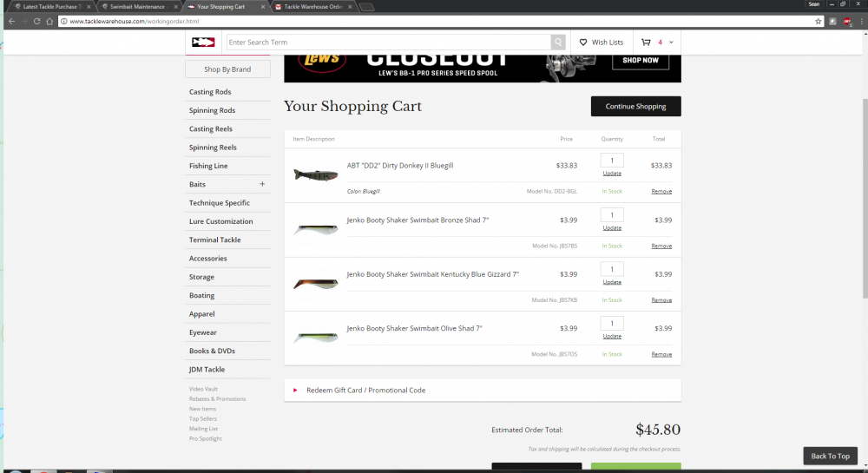868x473 pixels.
Task: Expand the cart dropdown chevron
Action: pyautogui.click(x=671, y=42)
